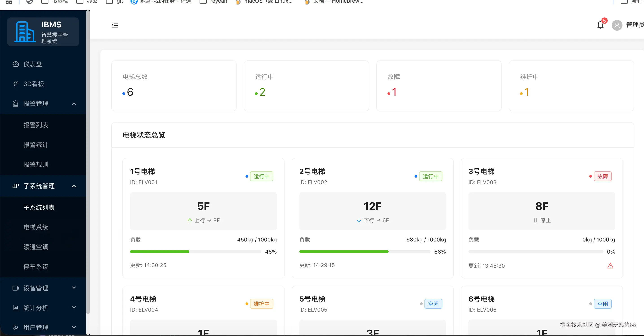Click the red warning triangle on elevator 3
Image resolution: width=644 pixels, height=336 pixels.
610,266
